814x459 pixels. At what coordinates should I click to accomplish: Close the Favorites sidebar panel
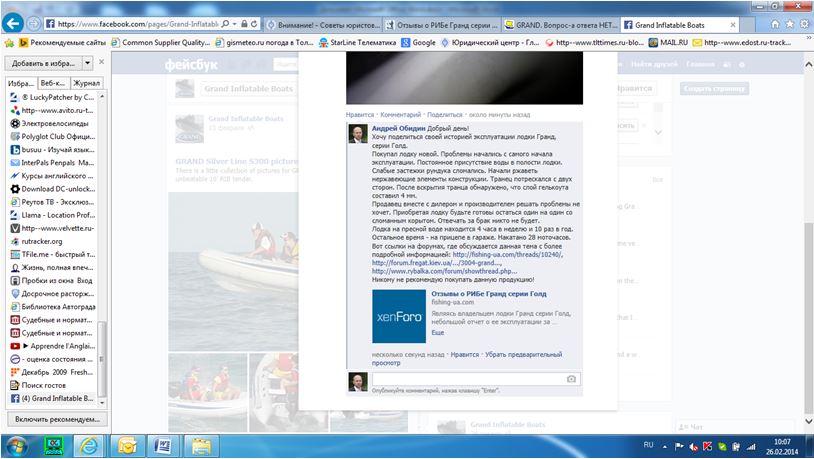(102, 62)
